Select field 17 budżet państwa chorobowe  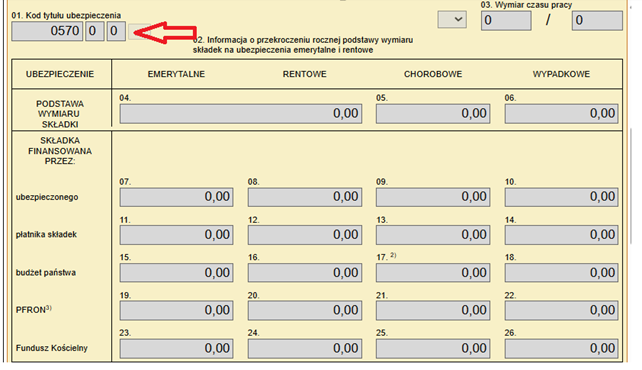pyautogui.click(x=433, y=273)
